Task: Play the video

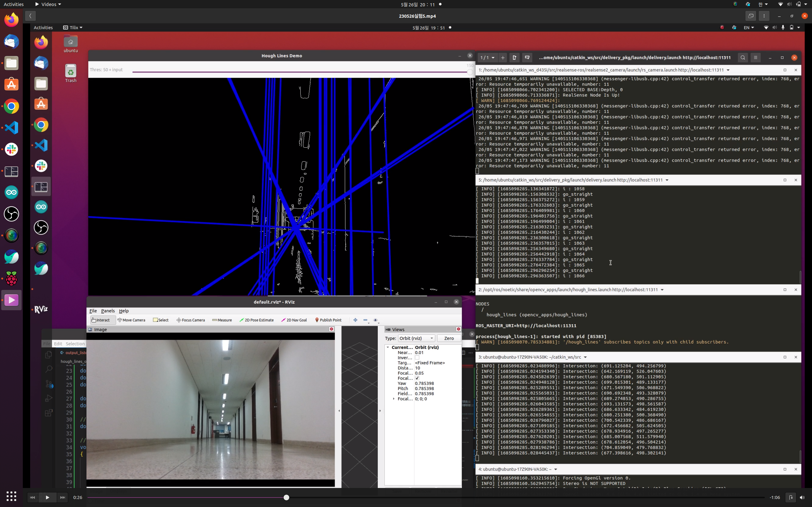Action: pyautogui.click(x=47, y=497)
